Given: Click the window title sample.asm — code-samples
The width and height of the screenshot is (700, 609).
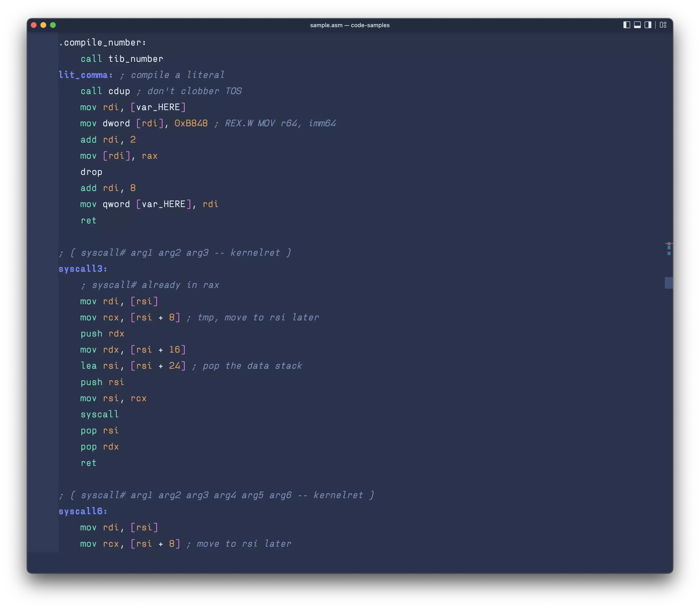Looking at the screenshot, I should [350, 25].
